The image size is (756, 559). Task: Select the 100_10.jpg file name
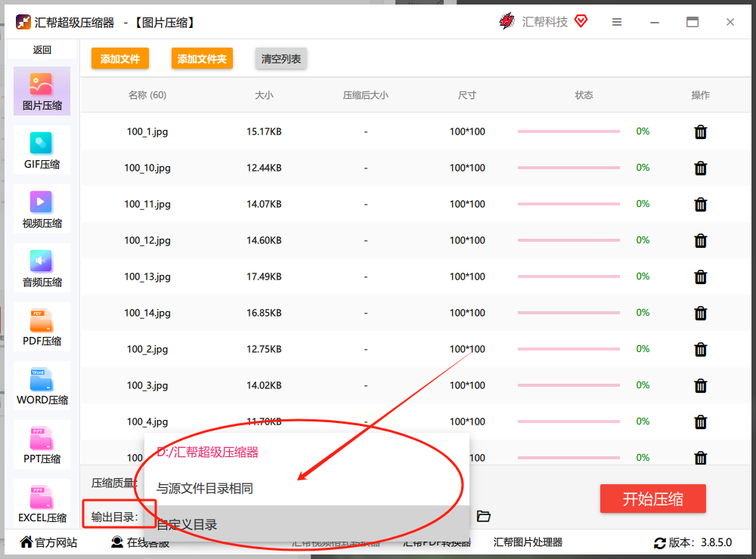point(147,168)
